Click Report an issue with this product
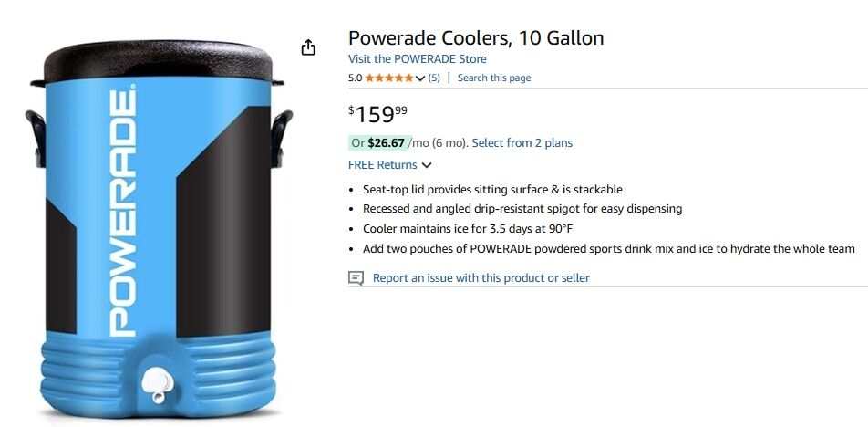The height and width of the screenshot is (427, 868). 480,278
